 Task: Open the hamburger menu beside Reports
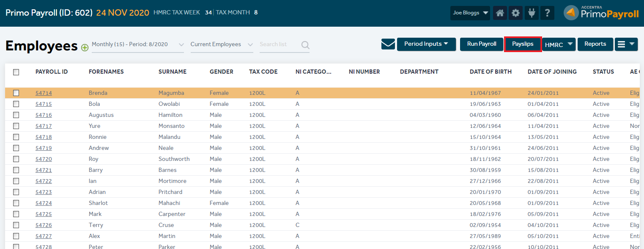pyautogui.click(x=626, y=44)
